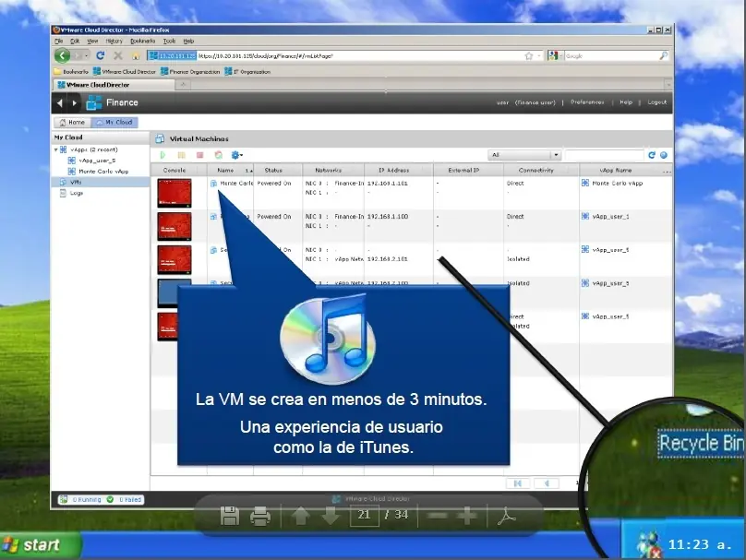The image size is (746, 560).
Task: Open the Preferences link in the header
Action: [587, 102]
